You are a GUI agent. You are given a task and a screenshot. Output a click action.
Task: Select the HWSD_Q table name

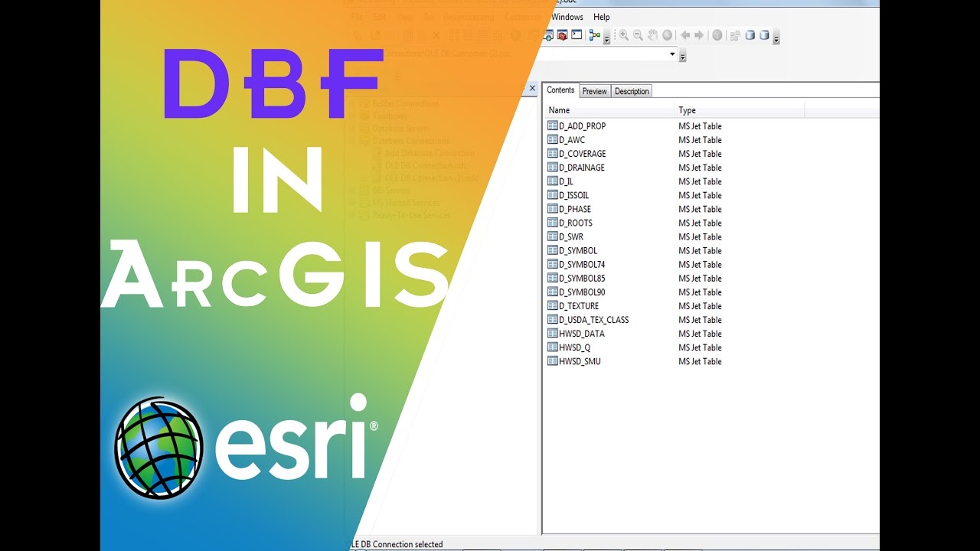575,347
